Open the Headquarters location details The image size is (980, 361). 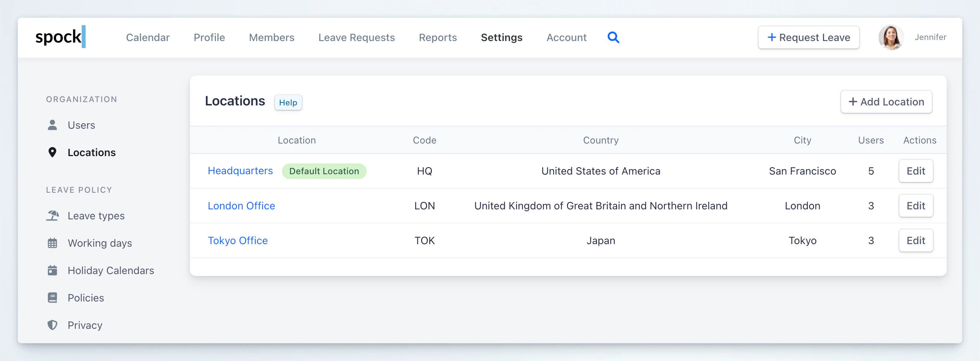[x=240, y=171]
